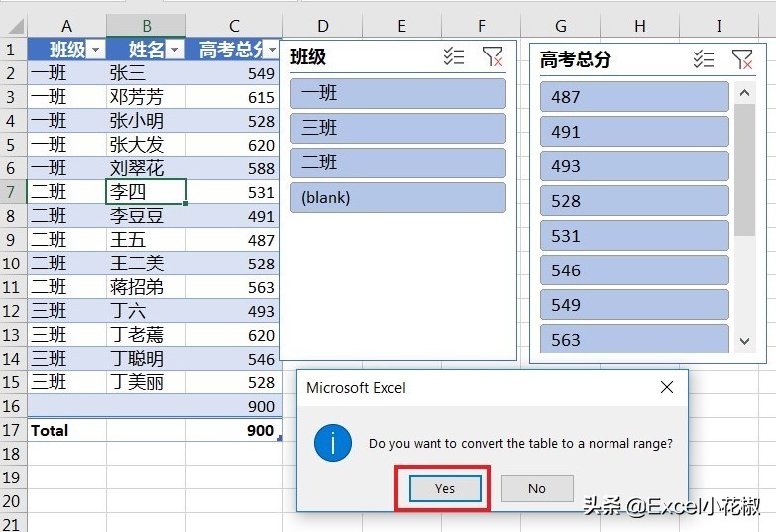Click Yes to convert the table
776x532 pixels.
(x=445, y=489)
